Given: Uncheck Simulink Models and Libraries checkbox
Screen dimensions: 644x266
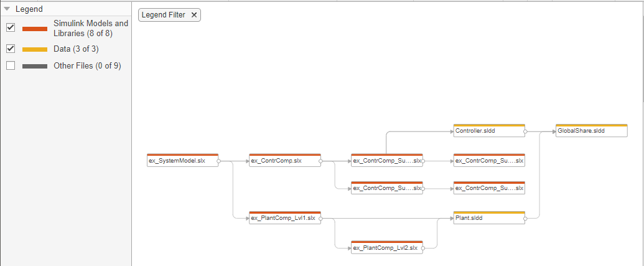Looking at the screenshot, I should 11,28.
